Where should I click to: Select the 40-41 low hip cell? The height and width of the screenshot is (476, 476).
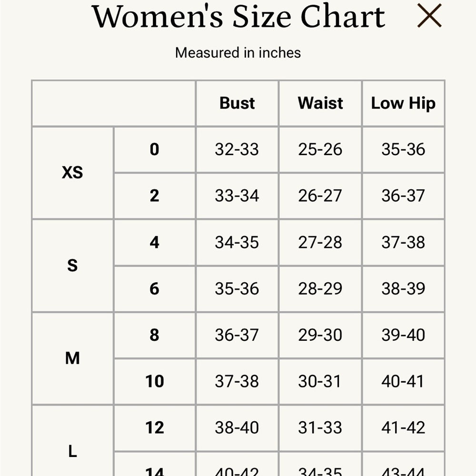[x=403, y=381]
